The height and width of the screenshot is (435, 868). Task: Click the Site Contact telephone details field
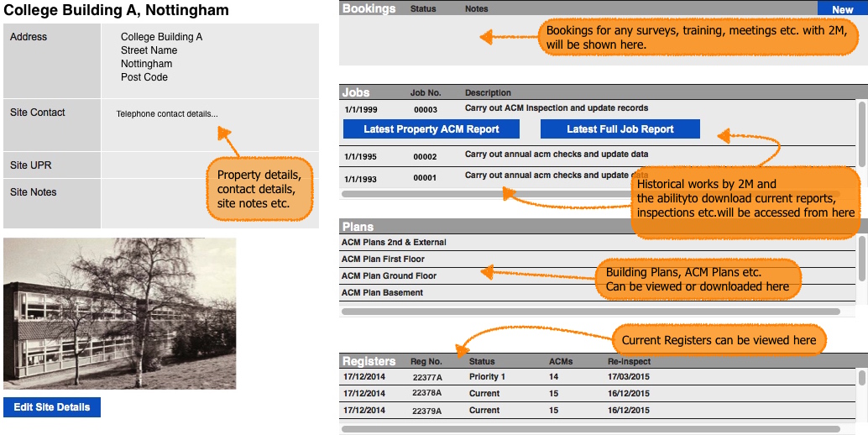click(x=211, y=125)
